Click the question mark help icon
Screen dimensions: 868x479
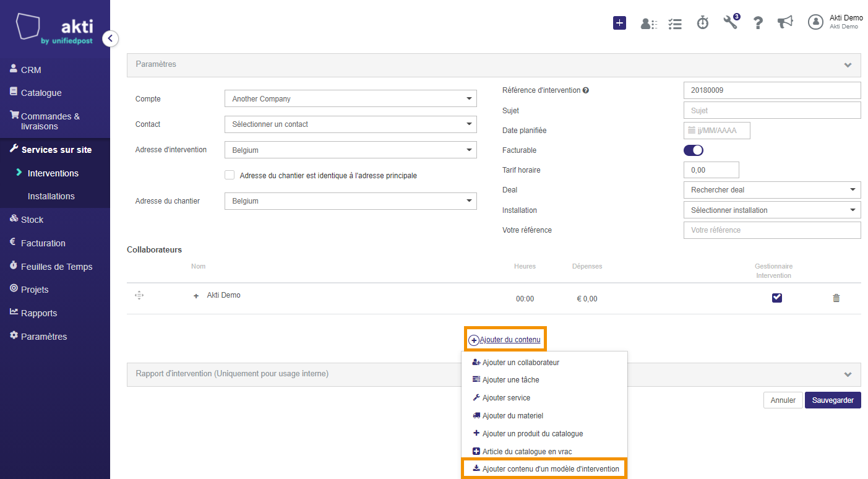tap(758, 23)
